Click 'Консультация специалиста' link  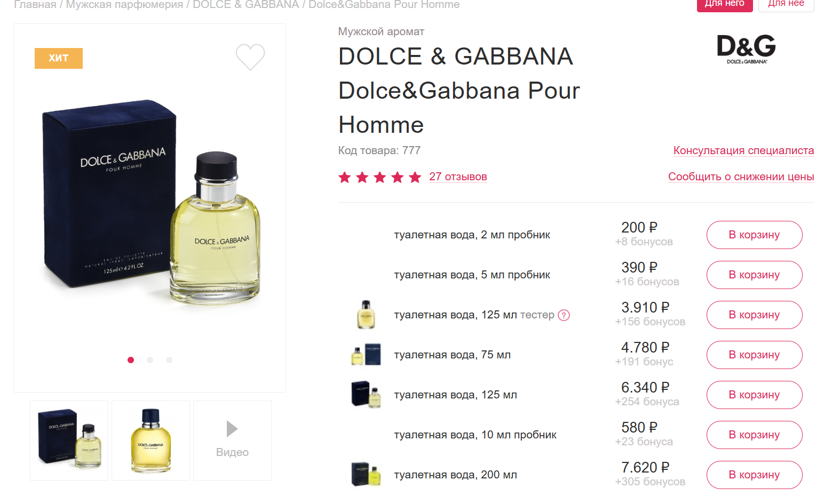tap(743, 150)
